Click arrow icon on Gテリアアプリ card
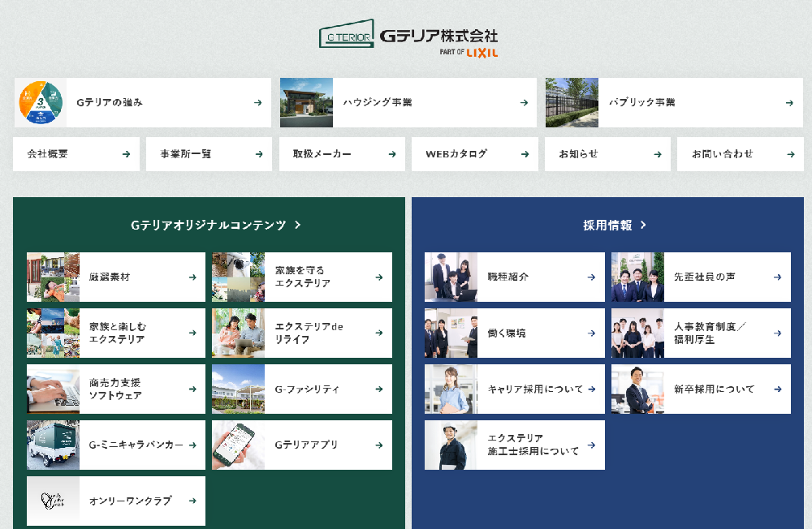 pos(379,445)
